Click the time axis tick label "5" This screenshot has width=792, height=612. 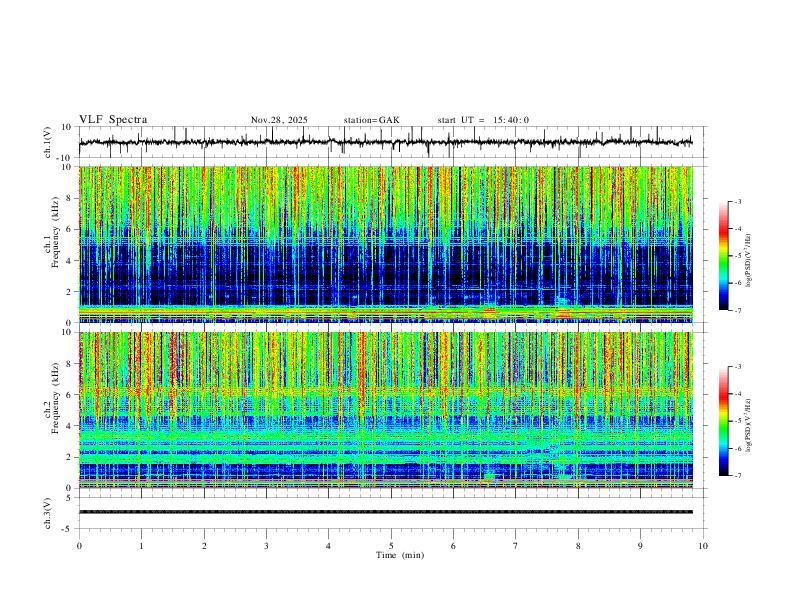click(x=391, y=546)
